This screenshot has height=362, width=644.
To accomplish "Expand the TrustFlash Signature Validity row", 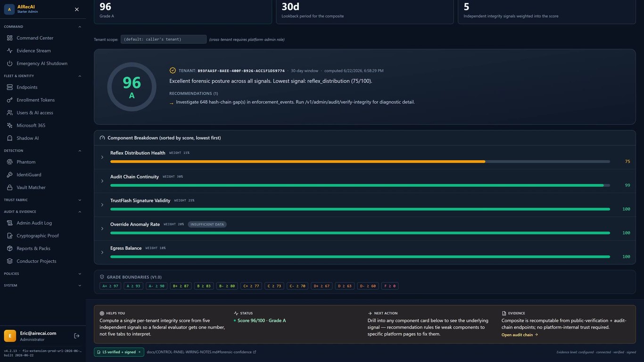I will 102,205.
